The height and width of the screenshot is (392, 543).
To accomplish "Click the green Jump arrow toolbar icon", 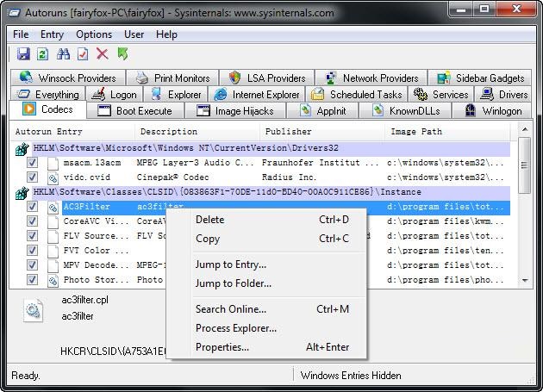I will (122, 54).
